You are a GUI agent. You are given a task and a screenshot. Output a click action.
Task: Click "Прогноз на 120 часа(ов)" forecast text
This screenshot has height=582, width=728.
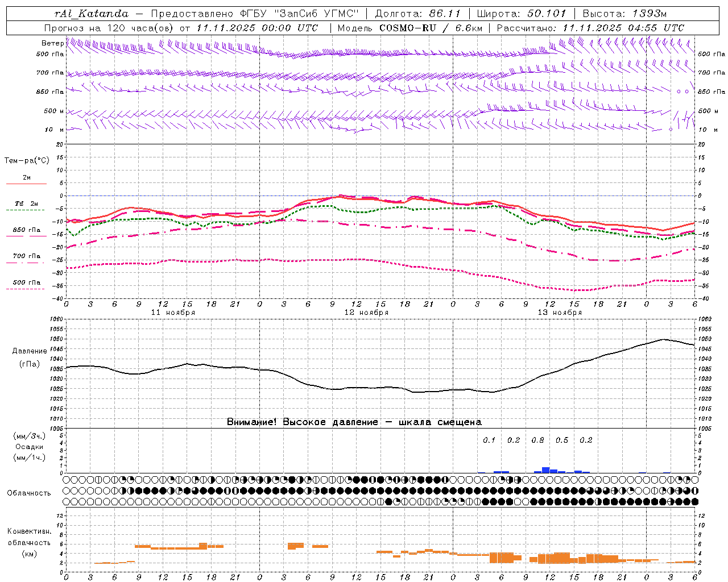click(109, 28)
